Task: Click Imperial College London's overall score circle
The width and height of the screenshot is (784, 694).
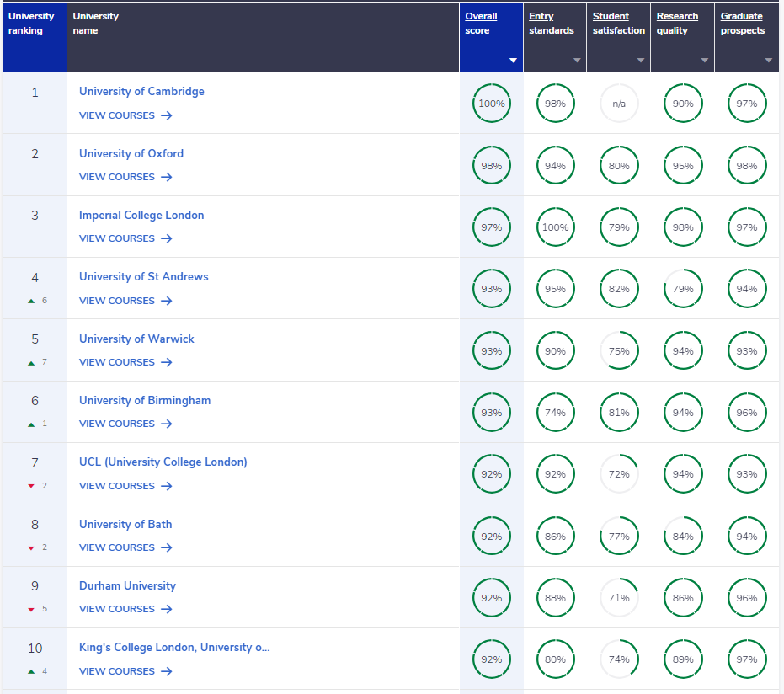Action: pos(491,227)
